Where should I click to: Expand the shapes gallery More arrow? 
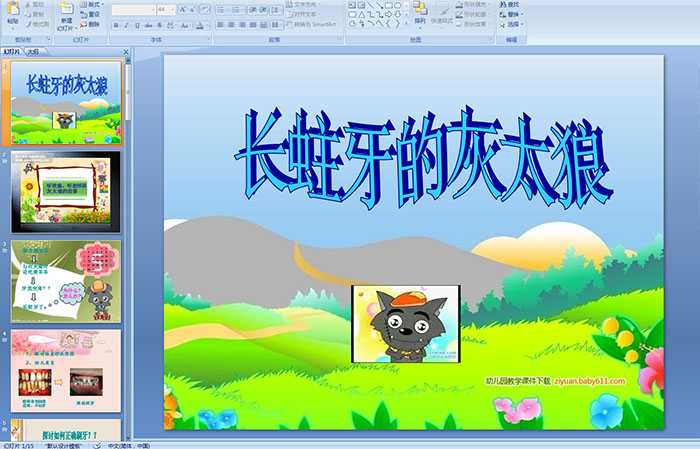pos(406,24)
